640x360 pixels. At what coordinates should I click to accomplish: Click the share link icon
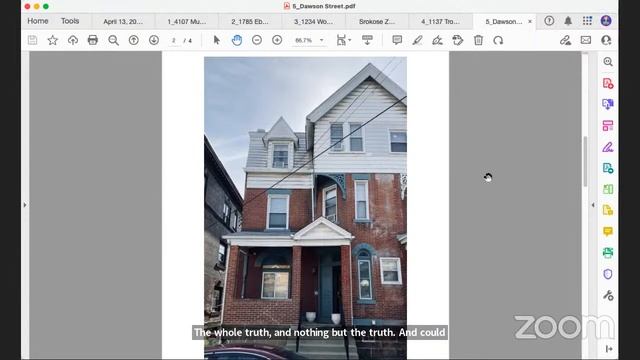(565, 40)
